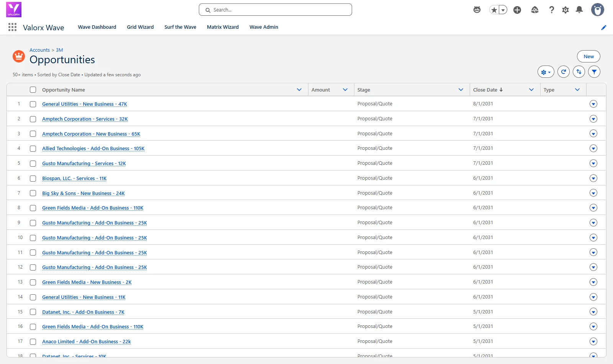The image size is (613, 364).
Task: Open the Amount column menu chevron
Action: 345,90
